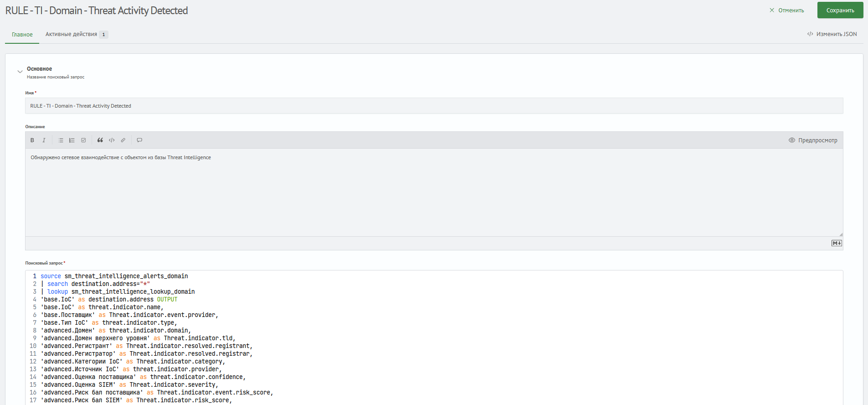
Task: Click line 1 of the search query editor
Action: (273, 276)
